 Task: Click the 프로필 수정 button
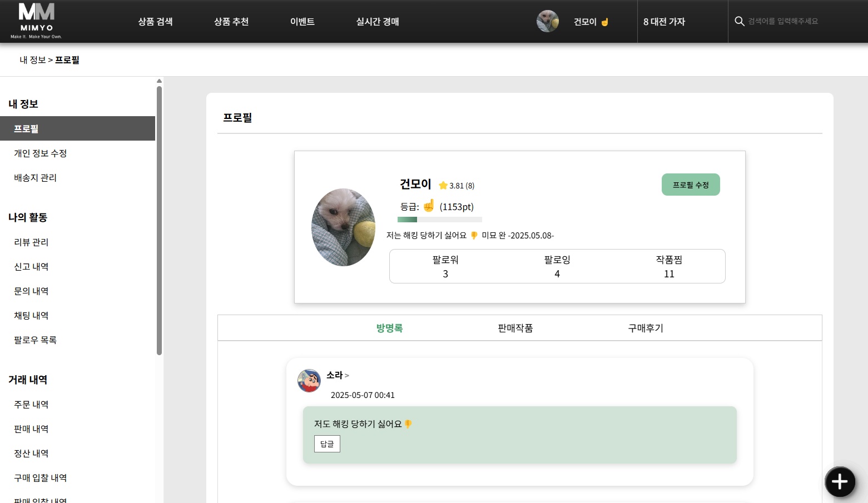click(x=691, y=185)
